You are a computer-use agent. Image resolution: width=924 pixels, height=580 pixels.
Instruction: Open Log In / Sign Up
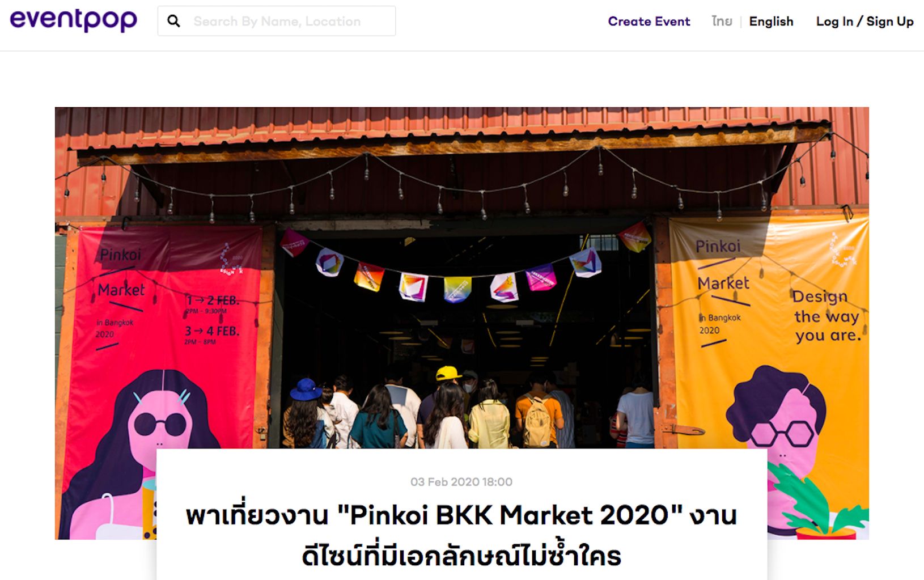864,22
